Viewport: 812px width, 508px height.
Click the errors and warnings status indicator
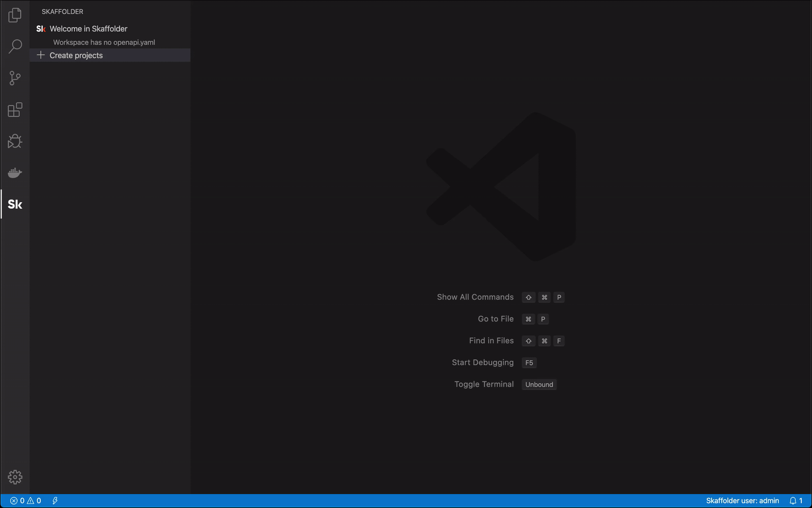coord(26,501)
